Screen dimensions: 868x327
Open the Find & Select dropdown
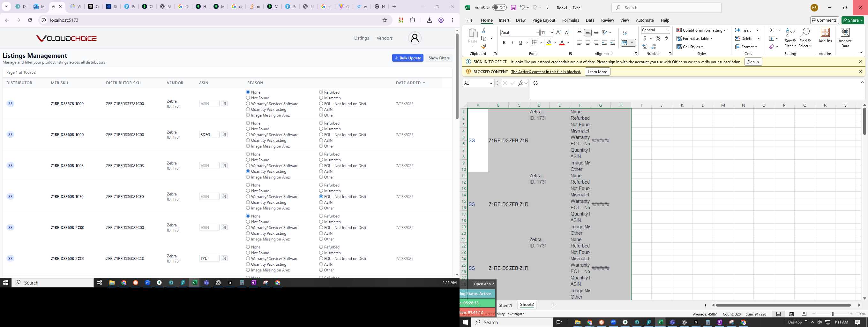coord(804,38)
